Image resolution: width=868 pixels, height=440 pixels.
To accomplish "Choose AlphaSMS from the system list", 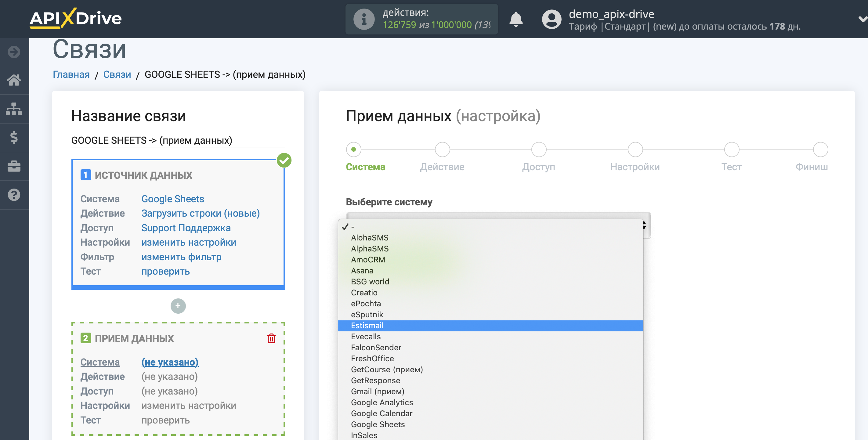I will coord(490,249).
